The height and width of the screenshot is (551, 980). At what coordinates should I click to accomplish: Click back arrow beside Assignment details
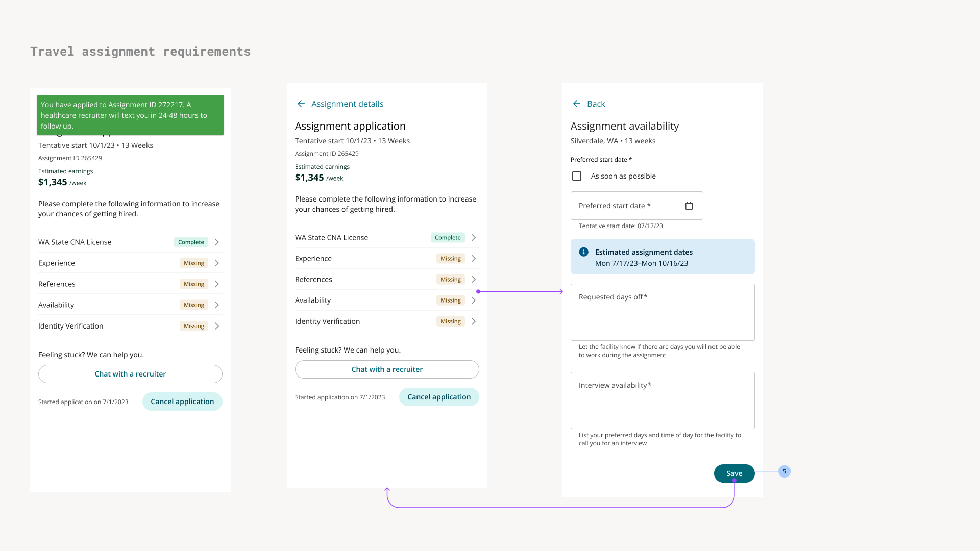point(301,104)
